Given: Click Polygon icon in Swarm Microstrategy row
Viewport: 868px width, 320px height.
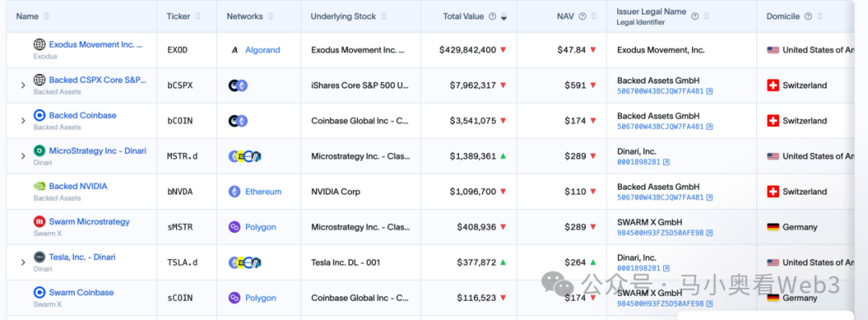Looking at the screenshot, I should point(235,227).
